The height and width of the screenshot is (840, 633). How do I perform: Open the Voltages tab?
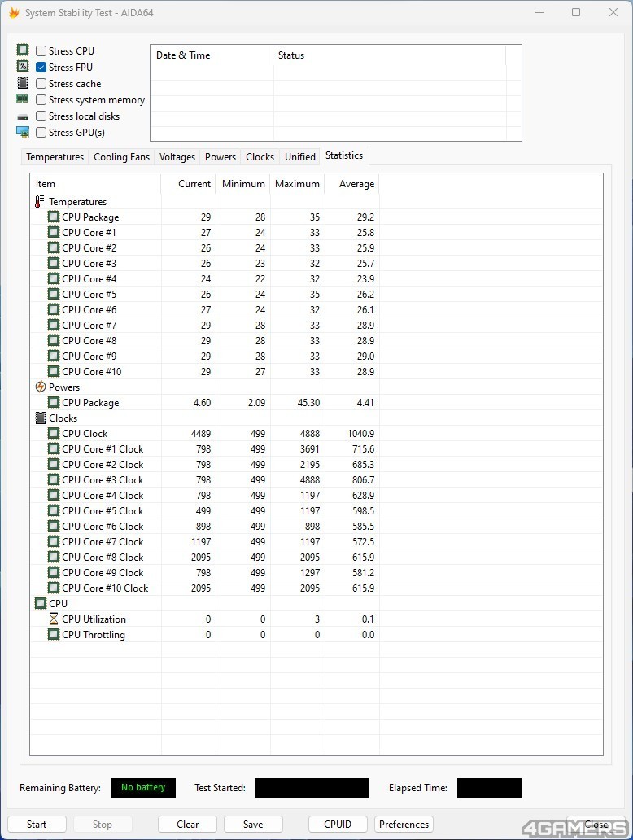pos(177,157)
